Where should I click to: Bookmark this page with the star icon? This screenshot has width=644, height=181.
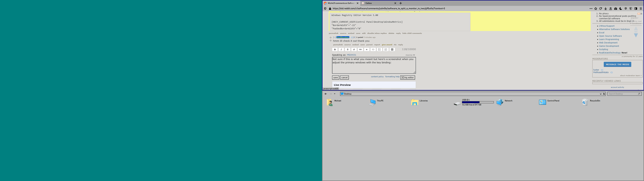point(596,9)
